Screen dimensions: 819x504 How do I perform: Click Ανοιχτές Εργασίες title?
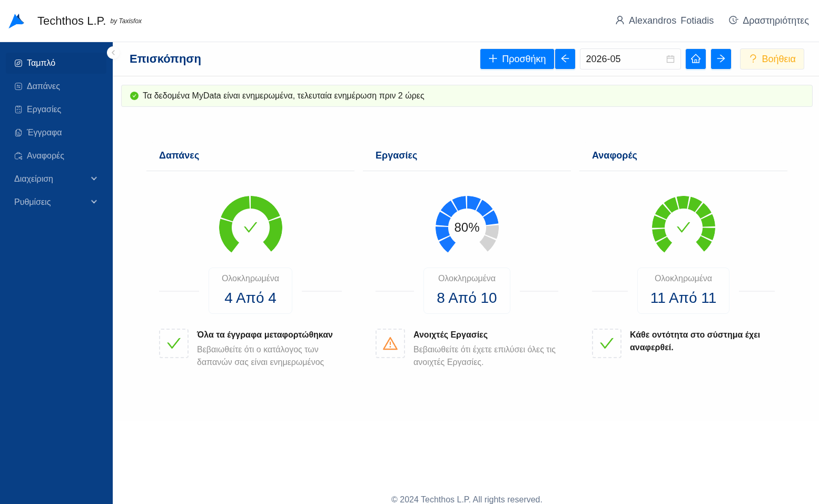click(450, 335)
